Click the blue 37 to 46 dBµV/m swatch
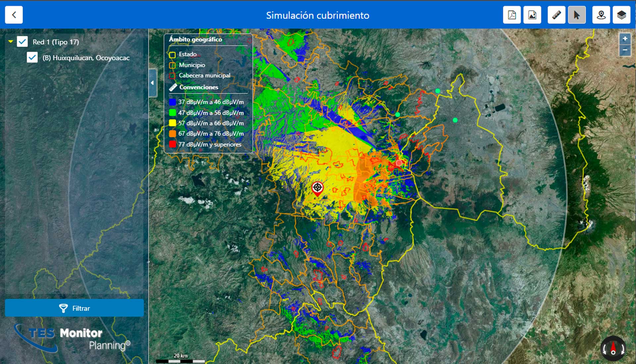Image resolution: width=636 pixels, height=364 pixels. pyautogui.click(x=172, y=102)
